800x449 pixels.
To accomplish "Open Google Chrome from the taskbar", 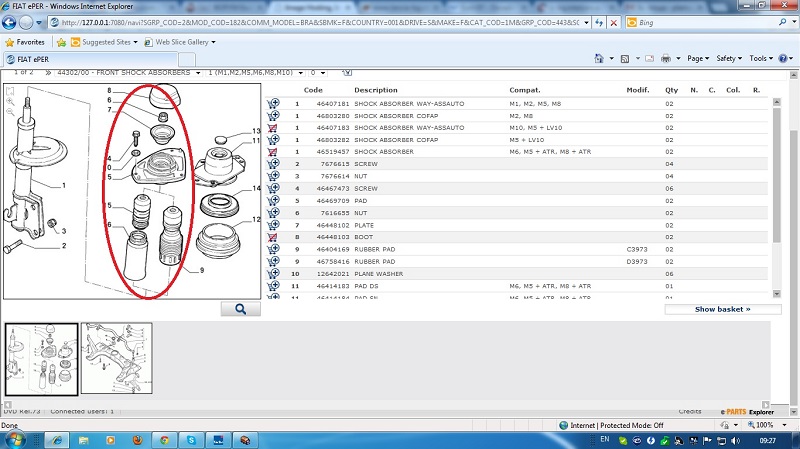I will [x=165, y=439].
